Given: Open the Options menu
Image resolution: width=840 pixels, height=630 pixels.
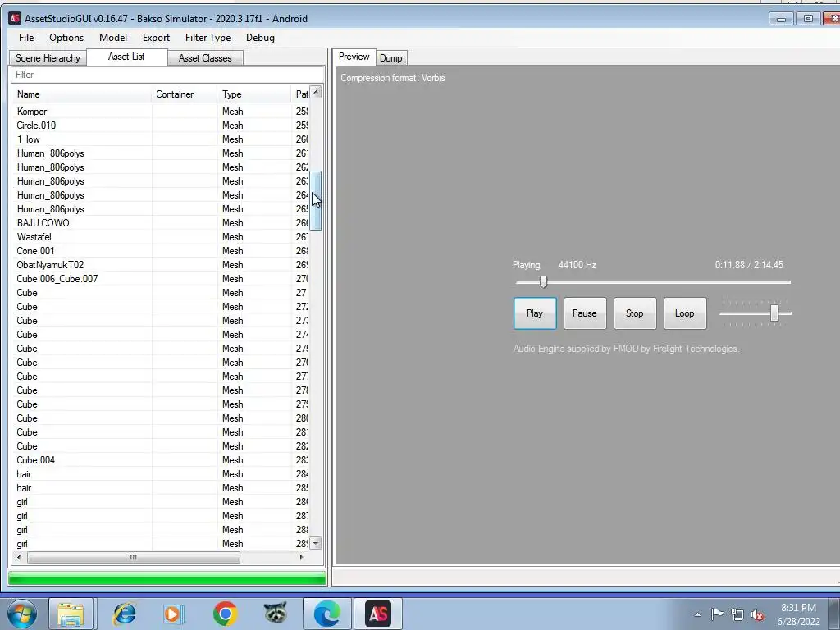Looking at the screenshot, I should pyautogui.click(x=66, y=38).
